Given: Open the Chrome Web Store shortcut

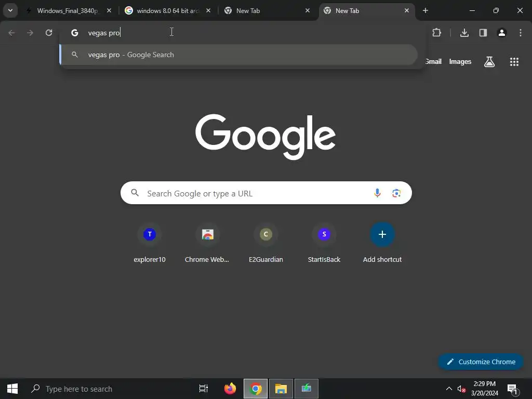Looking at the screenshot, I should click(x=207, y=243).
